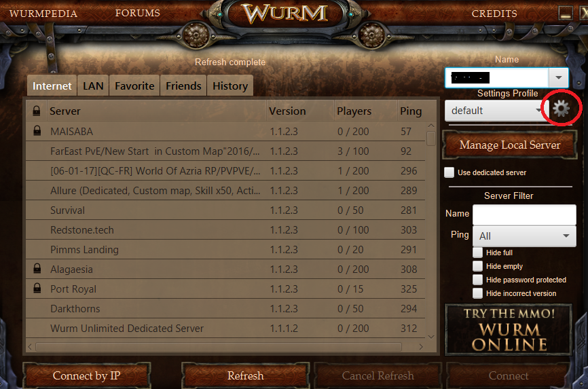
Task: Open the Settings Profile default dropdown
Action: click(x=496, y=110)
